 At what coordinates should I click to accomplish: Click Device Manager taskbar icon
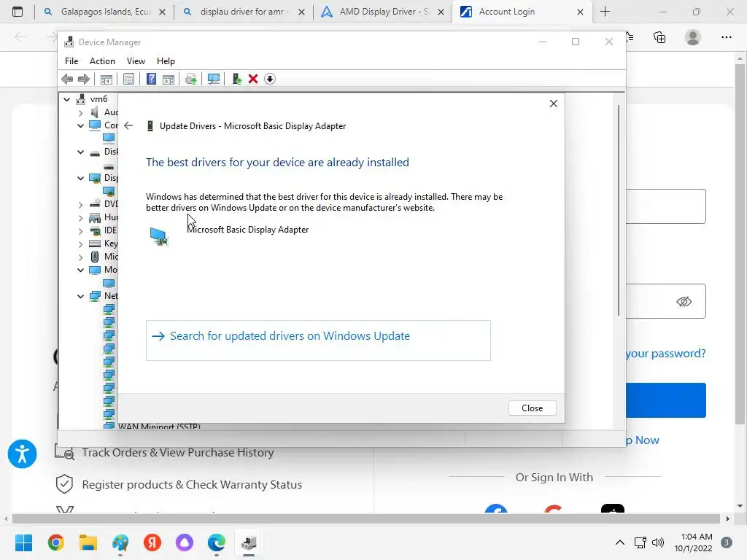click(249, 542)
